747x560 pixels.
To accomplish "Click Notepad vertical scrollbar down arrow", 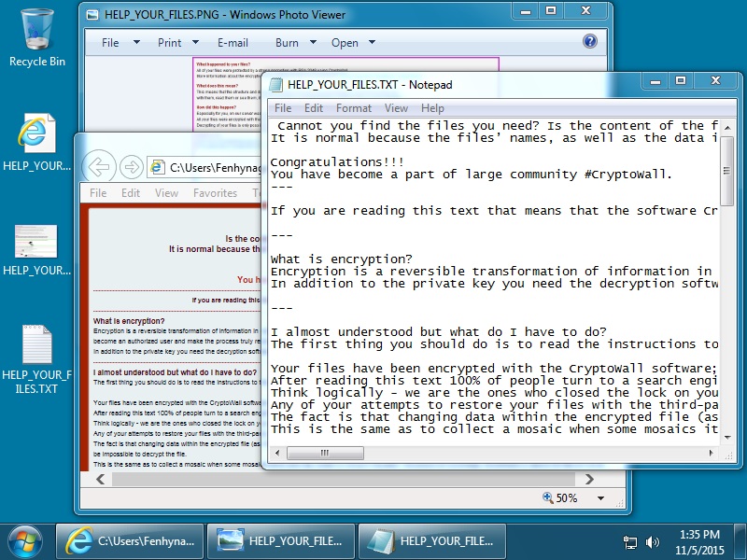I will 727,438.
